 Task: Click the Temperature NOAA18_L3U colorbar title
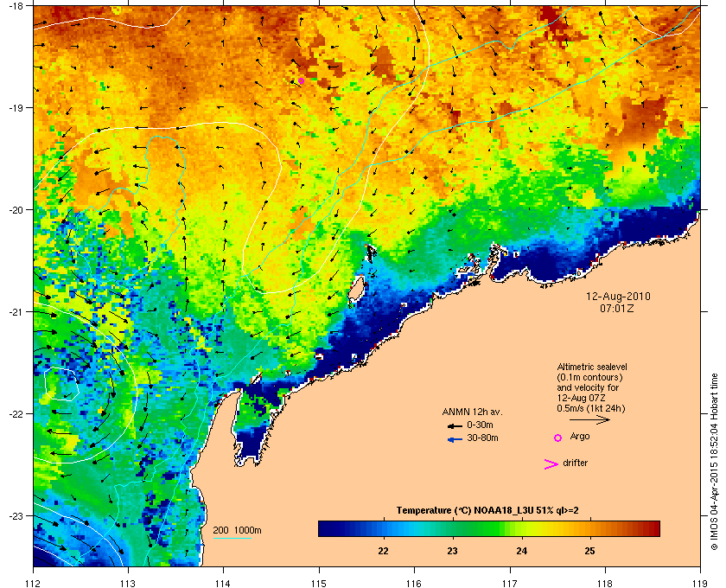pos(487,511)
